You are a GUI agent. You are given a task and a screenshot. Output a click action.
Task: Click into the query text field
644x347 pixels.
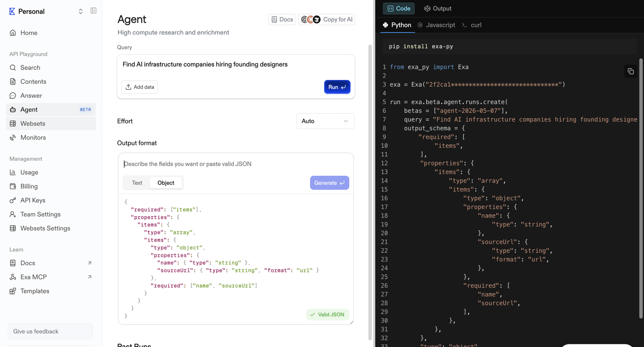[236, 65]
